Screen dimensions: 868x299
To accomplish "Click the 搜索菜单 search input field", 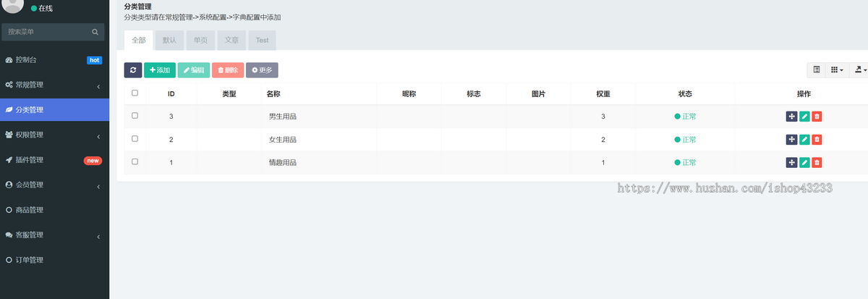I will pyautogui.click(x=47, y=32).
